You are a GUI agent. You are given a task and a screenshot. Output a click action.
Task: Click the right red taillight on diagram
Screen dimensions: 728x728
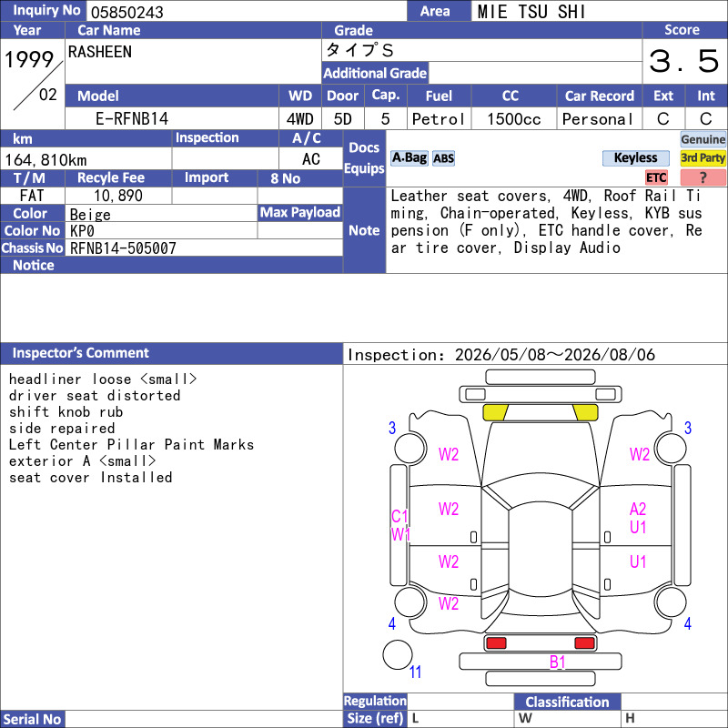tap(584, 643)
